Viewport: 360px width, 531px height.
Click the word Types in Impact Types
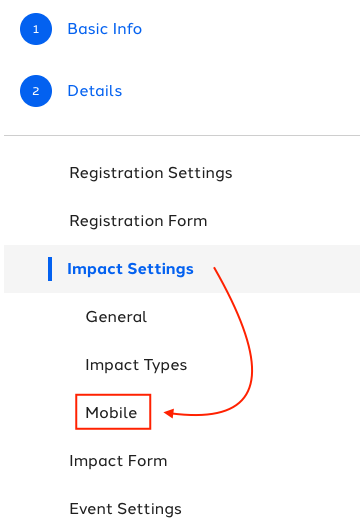(165, 365)
